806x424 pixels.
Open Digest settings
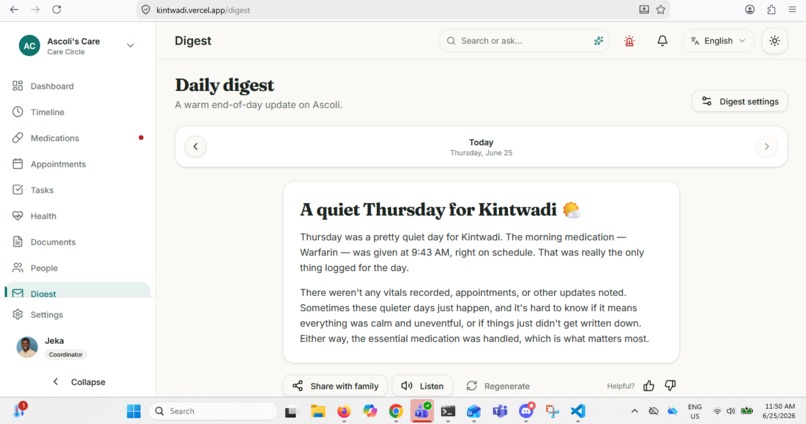740,102
